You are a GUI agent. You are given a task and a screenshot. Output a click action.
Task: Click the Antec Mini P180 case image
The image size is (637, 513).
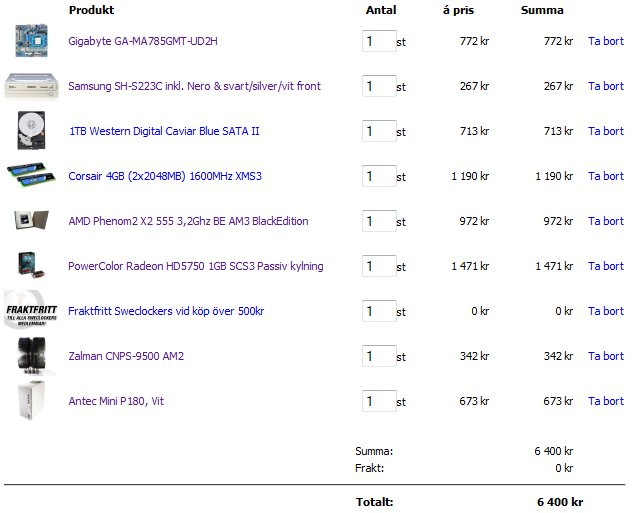(x=31, y=401)
